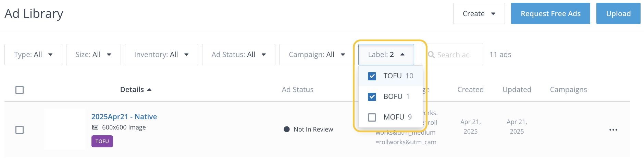Select the 2025Apr21 - Native ad row checkbox
Image resolution: width=644 pixels, height=158 pixels.
coord(20,130)
